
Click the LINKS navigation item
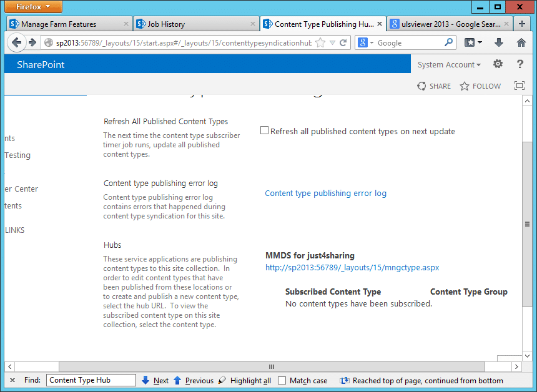[x=15, y=230]
